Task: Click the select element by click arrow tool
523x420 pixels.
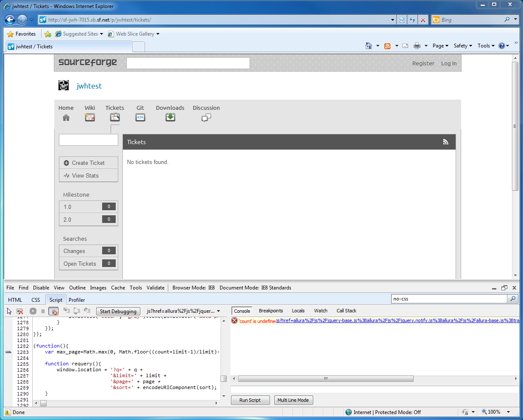Action: pyautogui.click(x=9, y=311)
